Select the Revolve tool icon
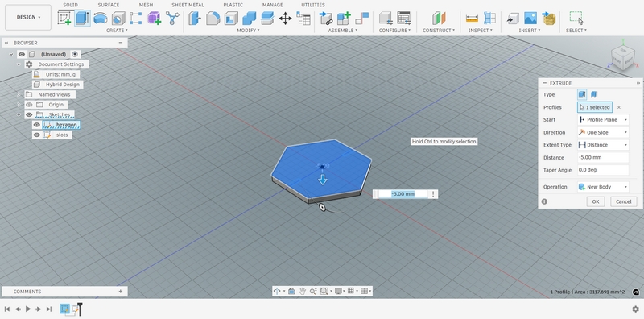The image size is (644, 319). 101,18
